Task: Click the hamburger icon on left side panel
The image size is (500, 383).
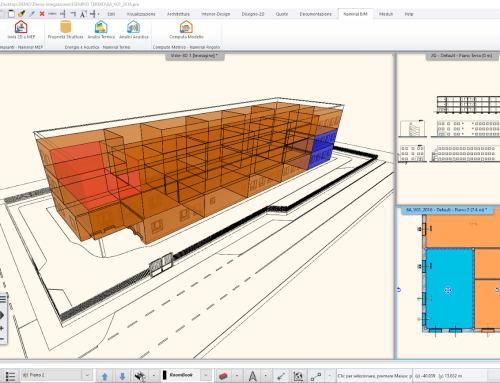Action: (x=3, y=299)
